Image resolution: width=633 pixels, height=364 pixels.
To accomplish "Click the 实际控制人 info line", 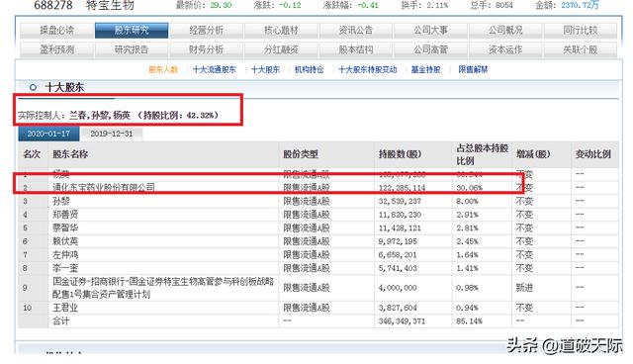I will coord(119,116).
